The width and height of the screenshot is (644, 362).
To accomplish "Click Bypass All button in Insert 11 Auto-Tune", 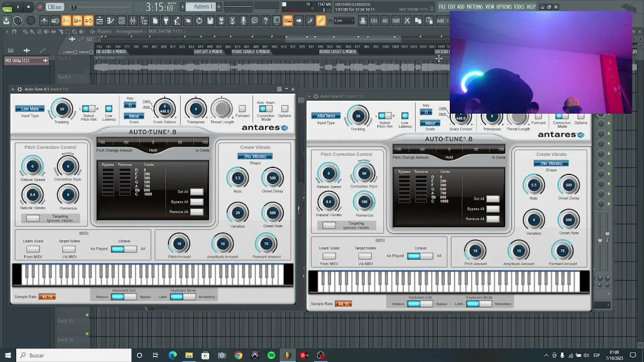I will (x=197, y=202).
